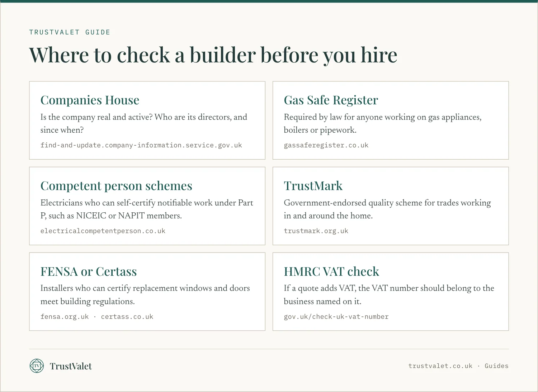Open the FENSA or Certass card heading
The height and width of the screenshot is (392, 538).
[x=89, y=271]
